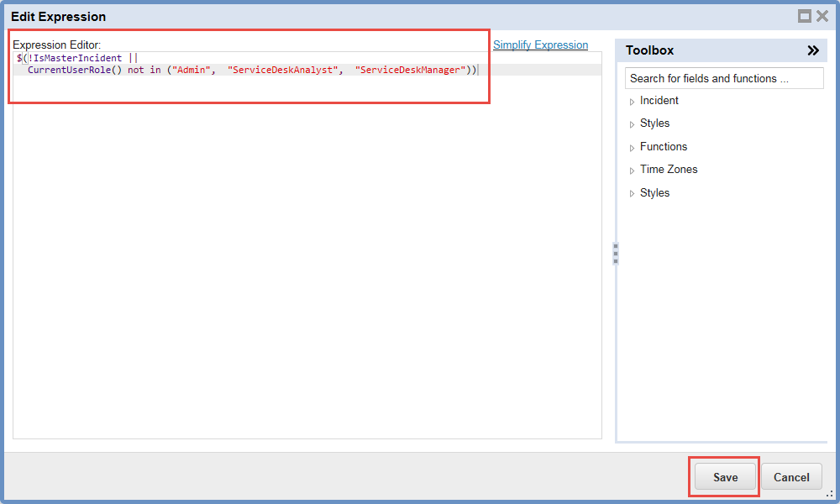Collapse the Toolbox panel using double-chevron icon

pyautogui.click(x=812, y=50)
